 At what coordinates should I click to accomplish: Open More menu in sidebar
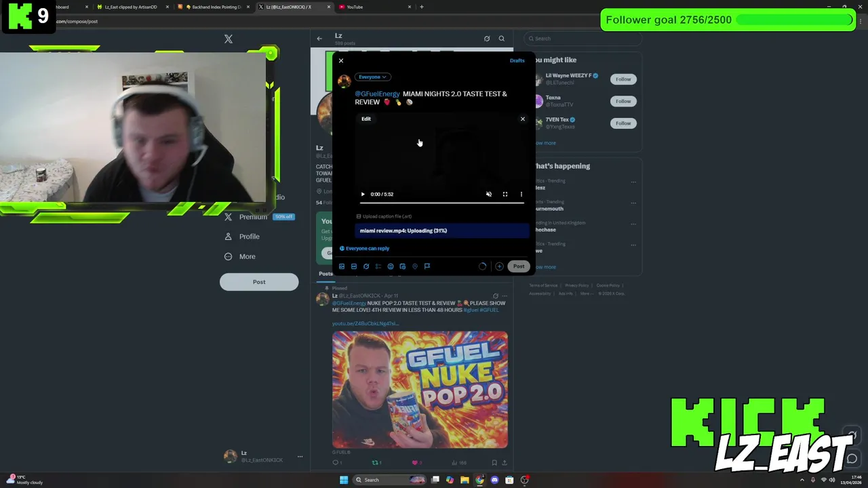point(240,256)
